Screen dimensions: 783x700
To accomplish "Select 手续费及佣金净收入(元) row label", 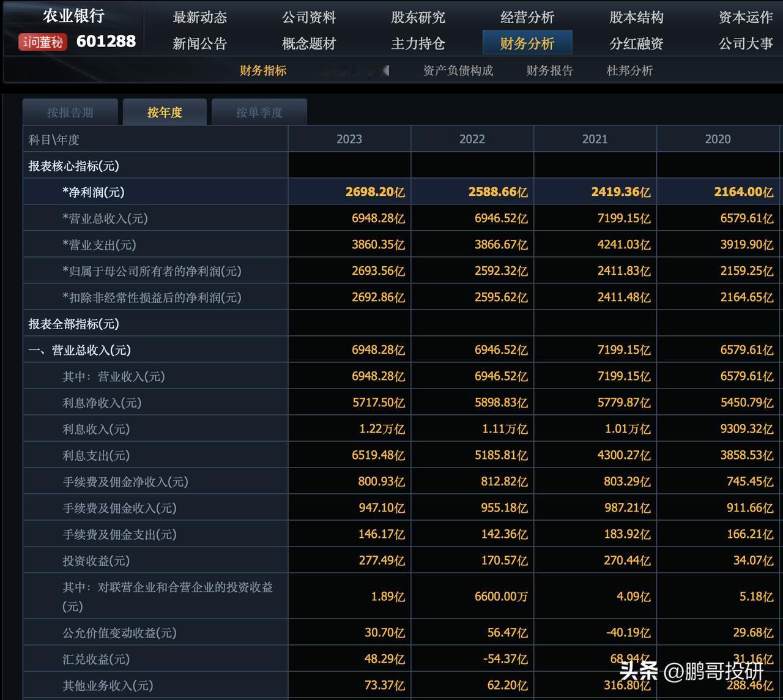I will (125, 482).
